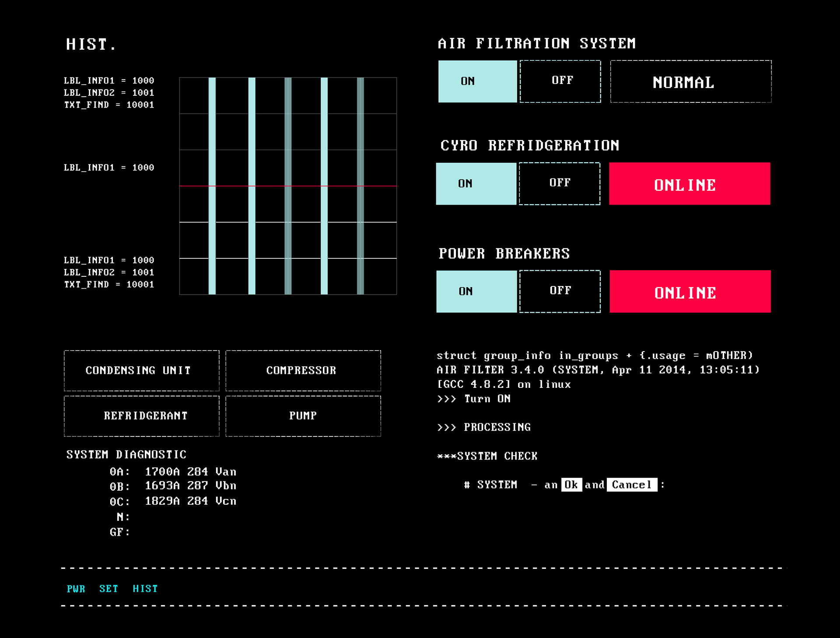The image size is (840, 638).
Task: Click Cyro Refridgeration ONLINE status indicator
Action: coord(689,184)
